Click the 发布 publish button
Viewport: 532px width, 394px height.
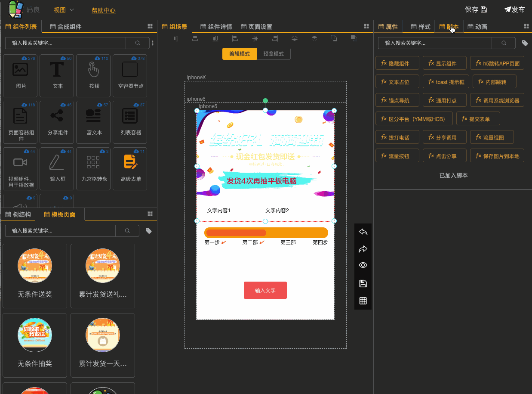pos(514,9)
